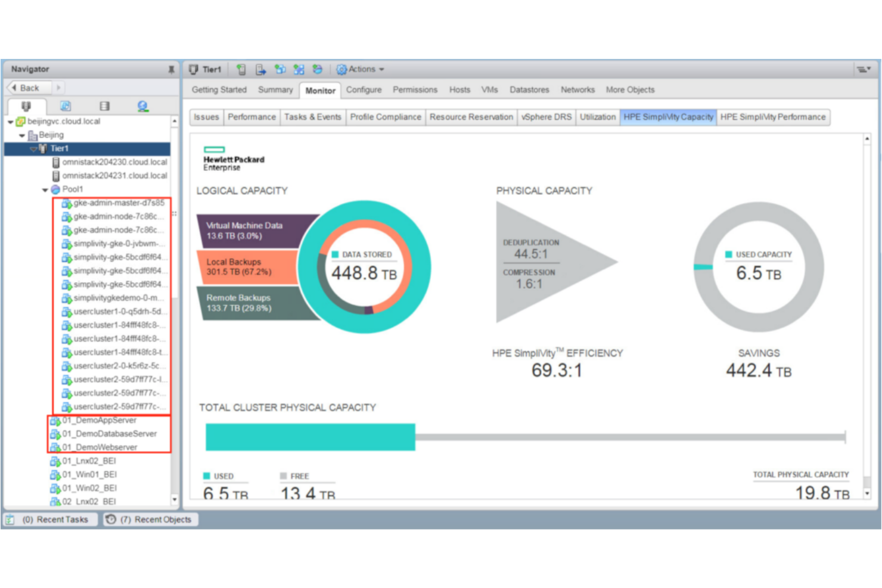Switch to the Storage inventory icon
The image size is (882, 588).
coord(104,106)
